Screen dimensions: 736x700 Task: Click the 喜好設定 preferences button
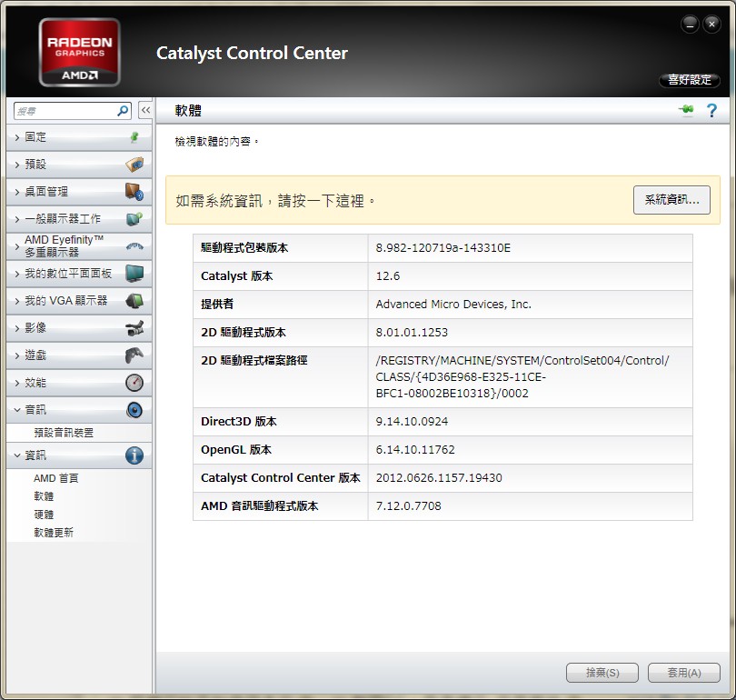pos(690,80)
